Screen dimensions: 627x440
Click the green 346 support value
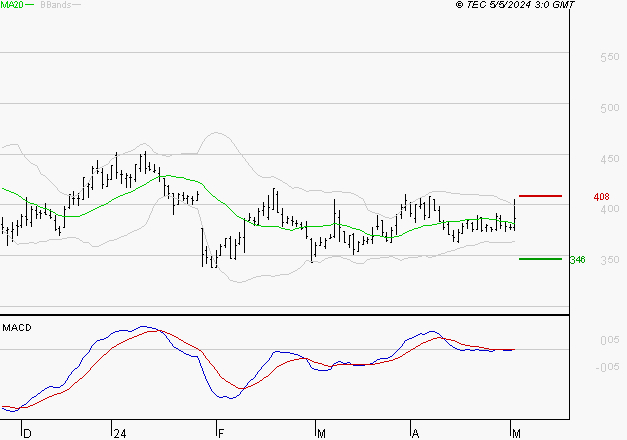click(x=577, y=260)
